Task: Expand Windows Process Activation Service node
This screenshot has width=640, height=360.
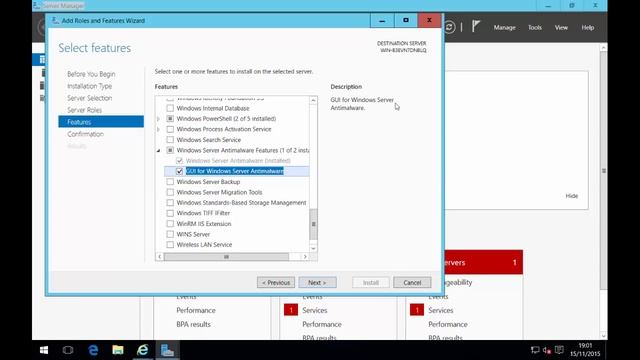Action: (159, 129)
